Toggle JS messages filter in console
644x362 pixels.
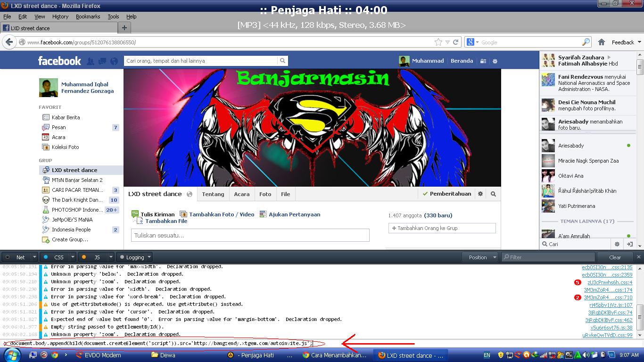(x=93, y=257)
